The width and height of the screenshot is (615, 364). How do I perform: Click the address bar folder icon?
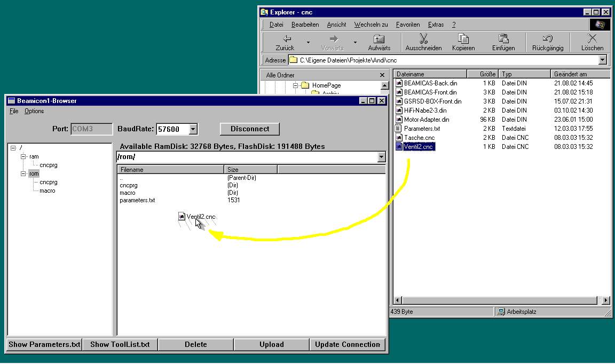click(x=293, y=60)
